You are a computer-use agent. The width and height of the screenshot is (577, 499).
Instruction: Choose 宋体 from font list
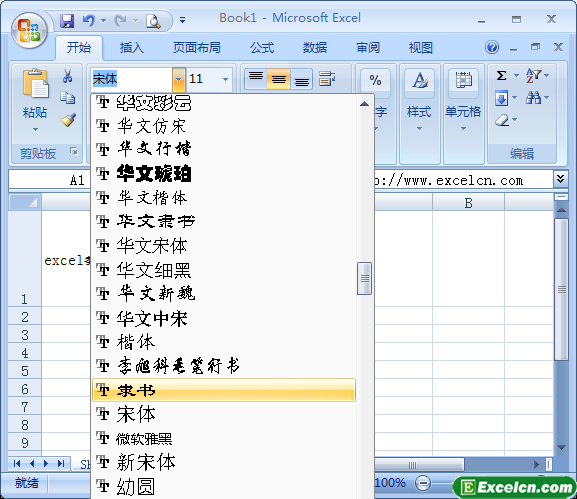tap(224, 414)
